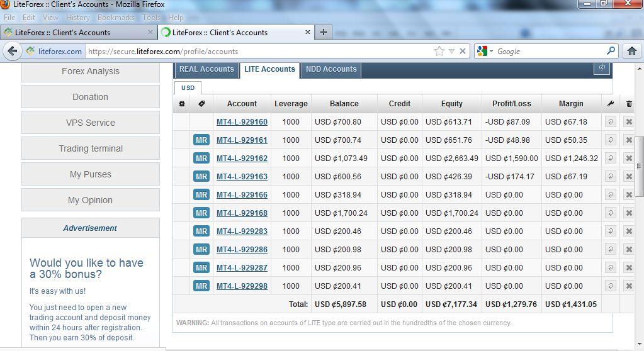Screen dimensions: 644x351
Task: Click settings icon in MT4-L-929162 row
Action: [x=611, y=158]
